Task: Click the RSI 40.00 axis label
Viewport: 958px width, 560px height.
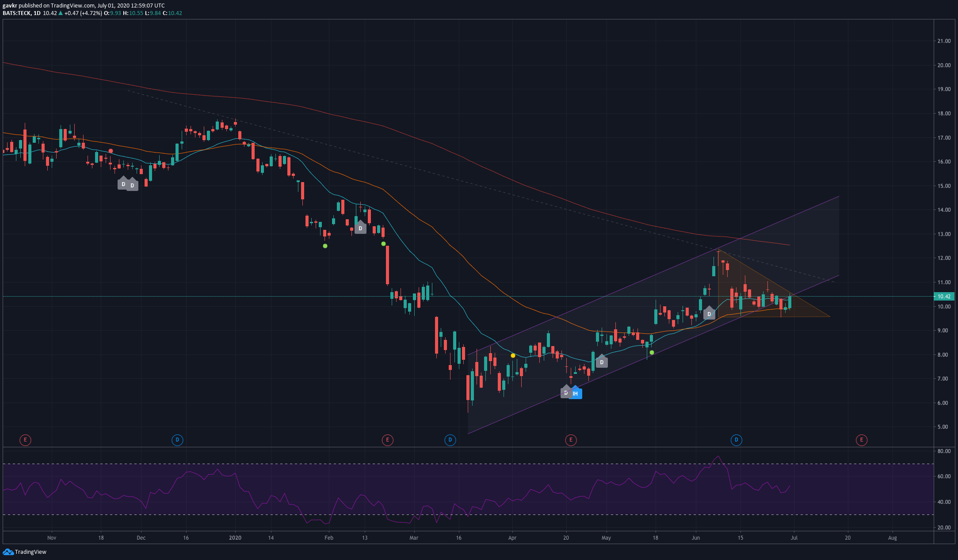Action: click(x=944, y=502)
